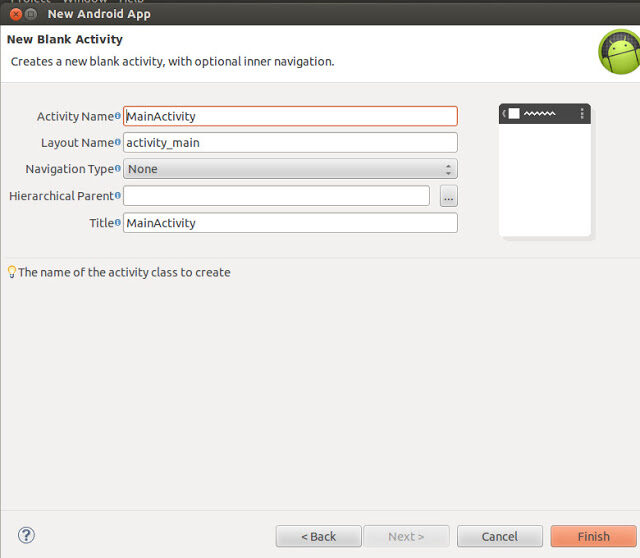
Task: Expand the Navigation Type dropdown
Action: pyautogui.click(x=290, y=169)
